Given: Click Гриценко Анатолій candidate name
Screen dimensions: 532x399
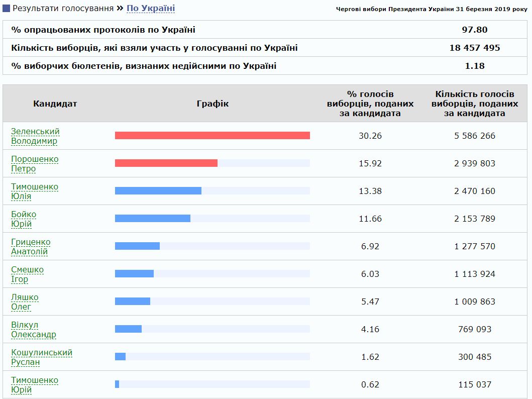Looking at the screenshot, I should click(x=31, y=247).
